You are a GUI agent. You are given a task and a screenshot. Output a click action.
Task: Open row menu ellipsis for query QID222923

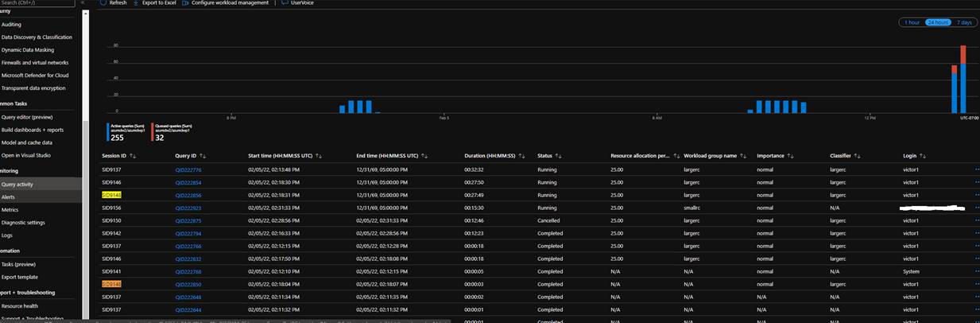point(976,208)
